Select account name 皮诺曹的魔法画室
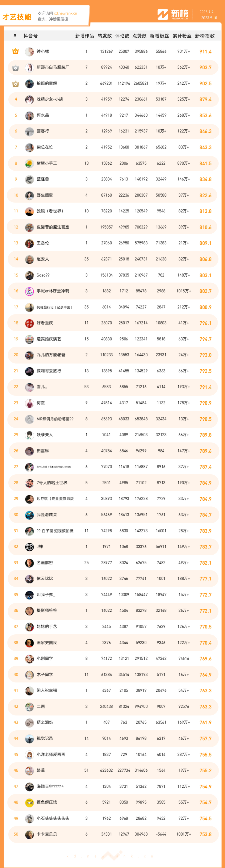225x868 pixels. coord(53,227)
